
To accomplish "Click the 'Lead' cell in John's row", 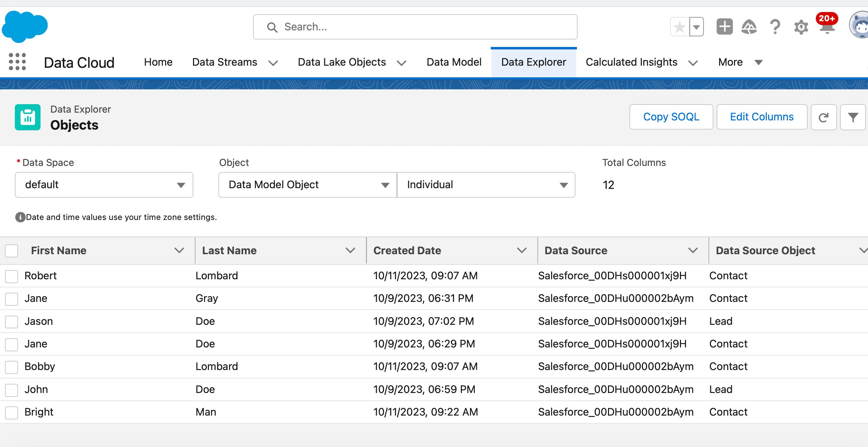I will [x=721, y=389].
